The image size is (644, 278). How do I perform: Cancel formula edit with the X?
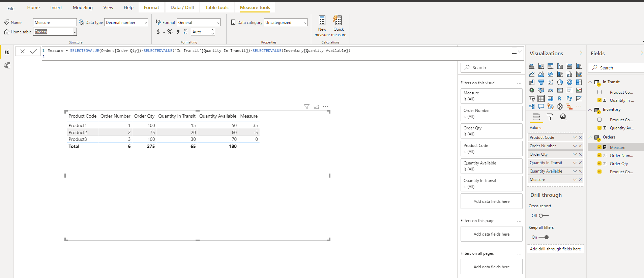(x=23, y=51)
